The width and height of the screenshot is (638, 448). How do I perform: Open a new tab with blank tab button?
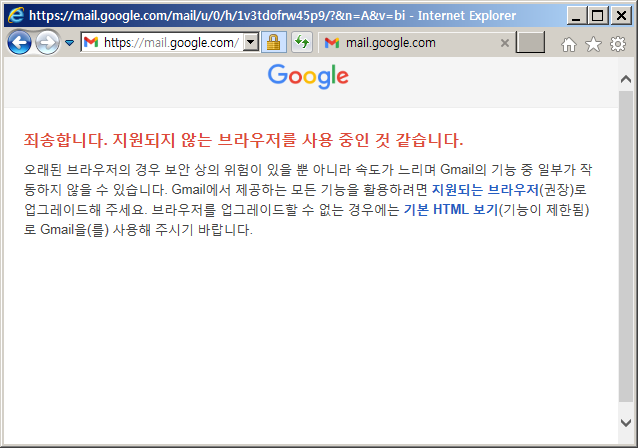pyautogui.click(x=530, y=42)
